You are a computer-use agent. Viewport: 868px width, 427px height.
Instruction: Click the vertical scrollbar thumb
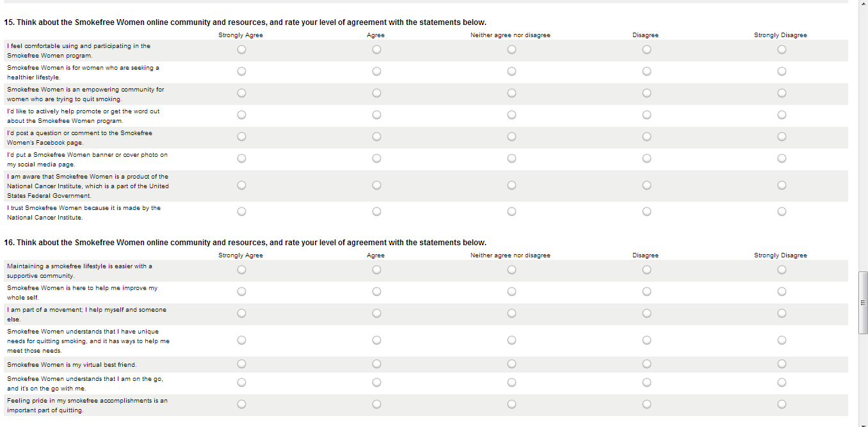pos(863,302)
